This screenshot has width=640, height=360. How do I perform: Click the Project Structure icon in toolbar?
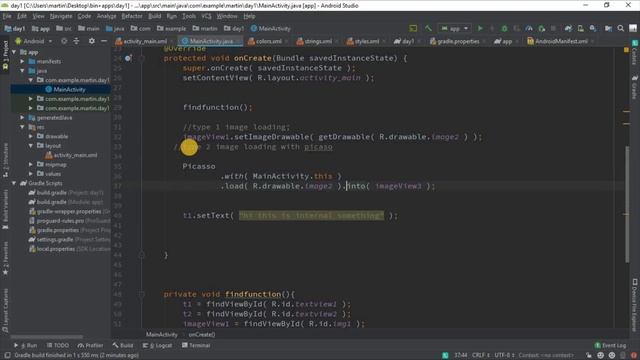(608, 28)
